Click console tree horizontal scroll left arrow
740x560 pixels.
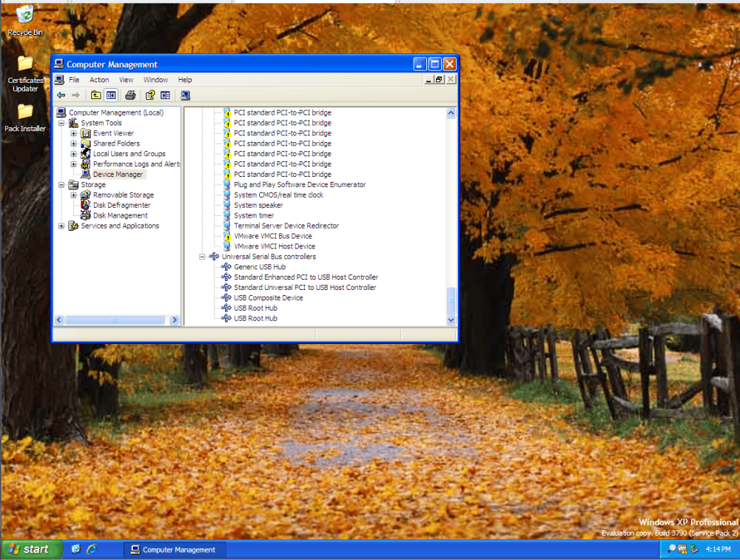pyautogui.click(x=59, y=320)
